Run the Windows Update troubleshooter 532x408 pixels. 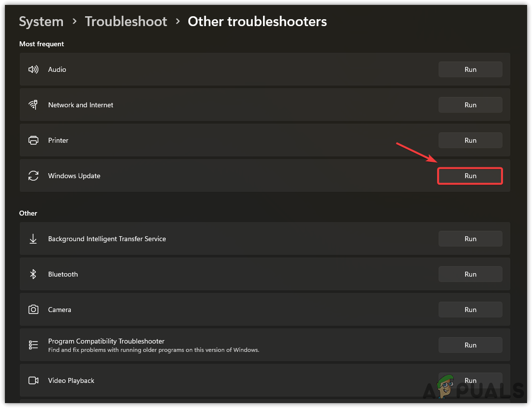pyautogui.click(x=470, y=176)
